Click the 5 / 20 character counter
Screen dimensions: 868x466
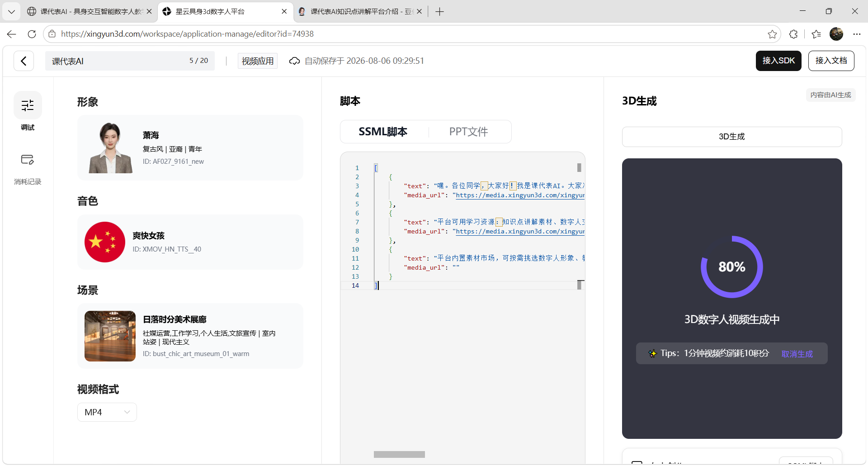click(x=198, y=61)
